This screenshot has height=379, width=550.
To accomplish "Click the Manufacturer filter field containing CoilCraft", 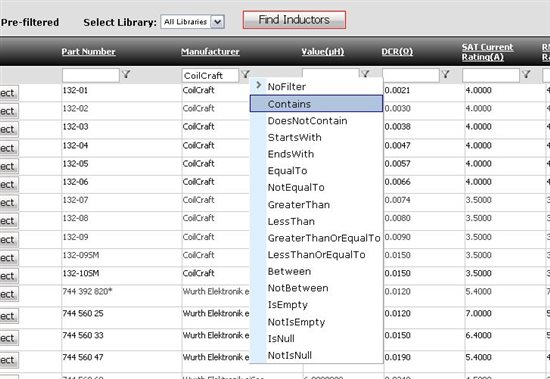I will coord(210,75).
